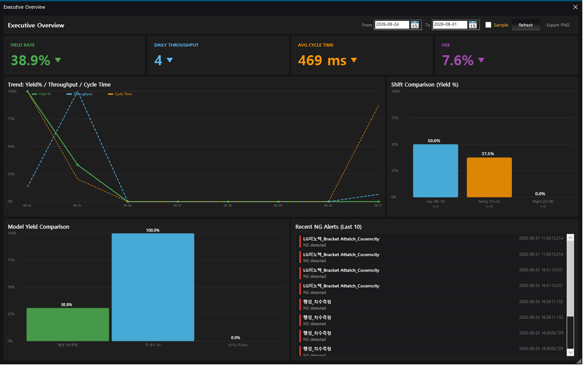Click the green 30.8% model yield bar

click(68, 324)
